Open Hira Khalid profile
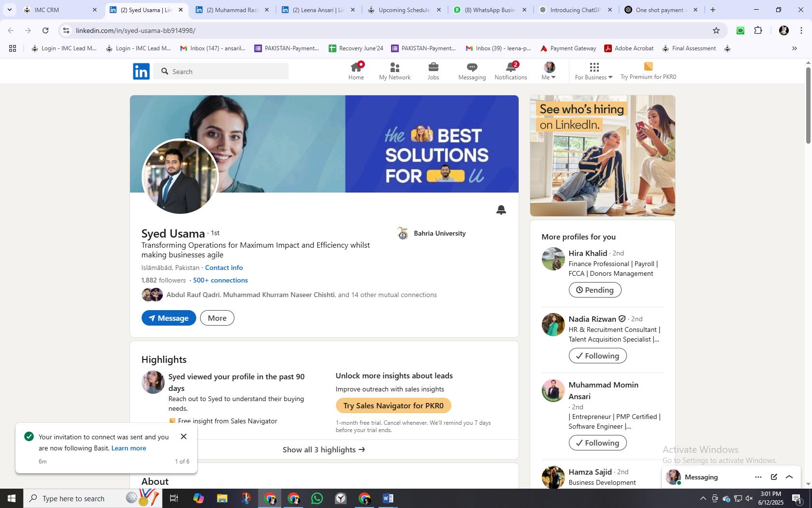This screenshot has width=812, height=508. (588, 253)
